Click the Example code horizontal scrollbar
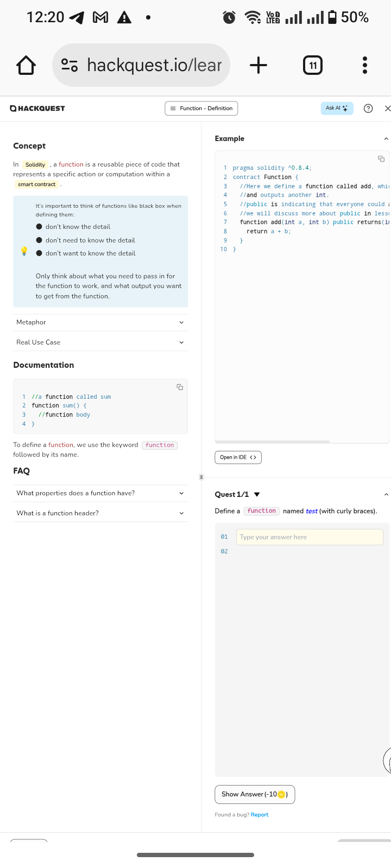This screenshot has width=391, height=868. click(273, 442)
